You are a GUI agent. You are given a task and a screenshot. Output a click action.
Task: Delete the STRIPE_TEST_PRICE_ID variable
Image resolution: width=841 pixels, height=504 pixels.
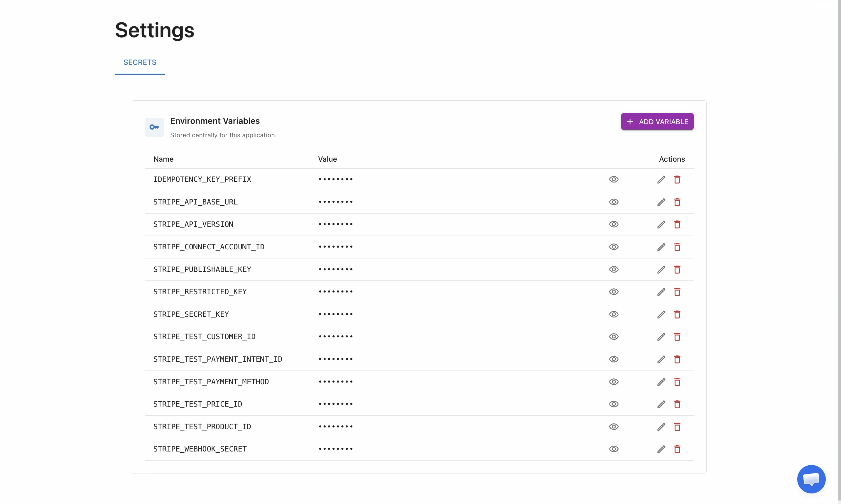(677, 405)
